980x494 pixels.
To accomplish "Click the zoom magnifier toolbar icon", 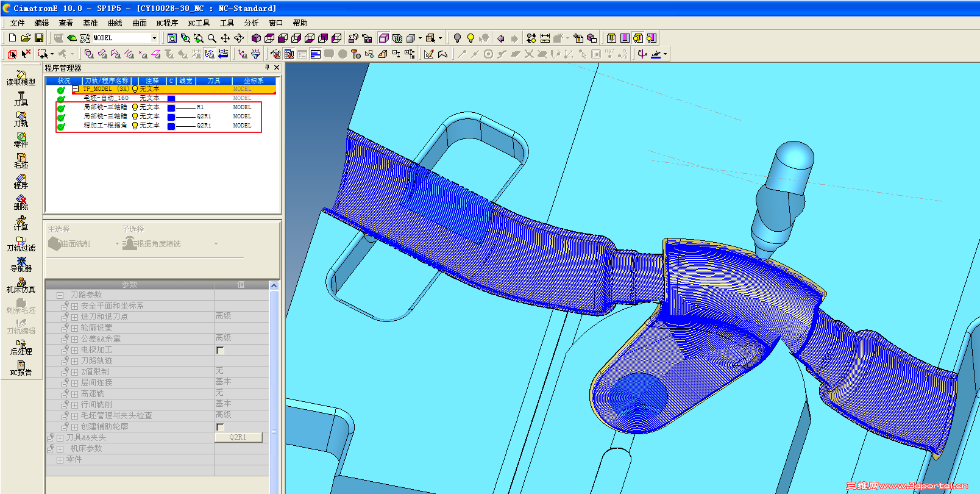I will [211, 38].
